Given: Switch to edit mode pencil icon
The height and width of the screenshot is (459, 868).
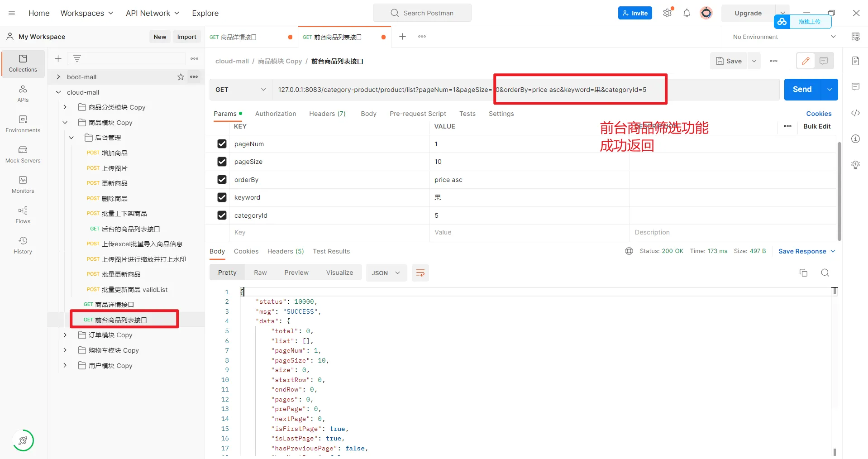Looking at the screenshot, I should [x=806, y=61].
